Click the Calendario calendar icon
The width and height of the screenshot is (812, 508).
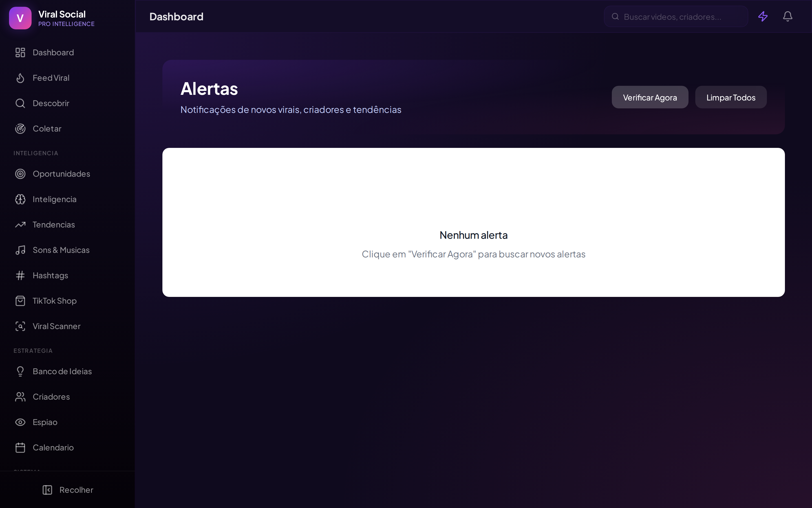coord(20,448)
